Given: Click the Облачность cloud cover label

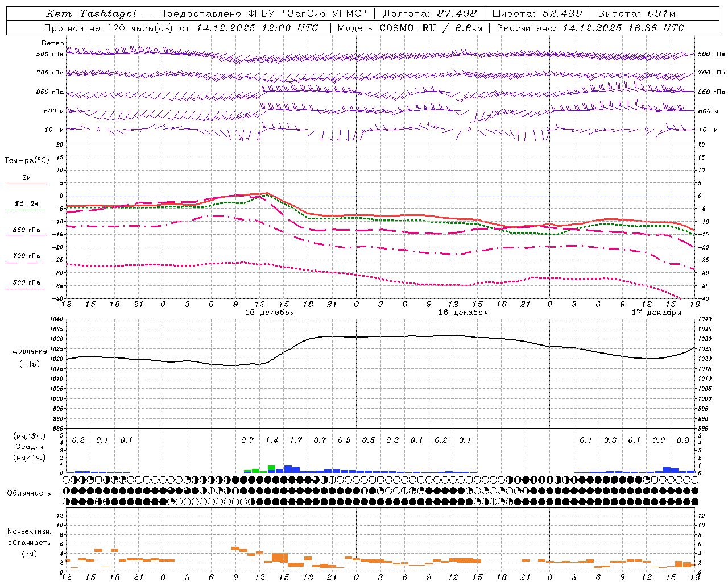Looking at the screenshot, I should click(29, 493).
